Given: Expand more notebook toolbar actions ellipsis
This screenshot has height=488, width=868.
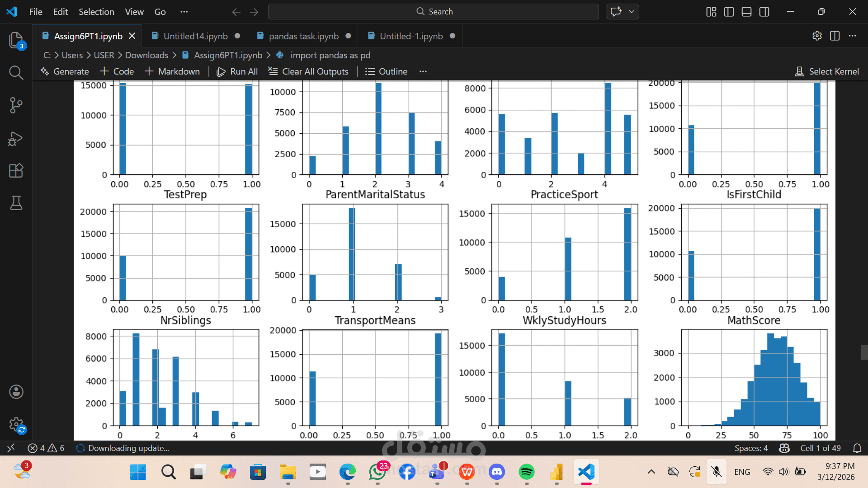Looking at the screenshot, I should [423, 71].
